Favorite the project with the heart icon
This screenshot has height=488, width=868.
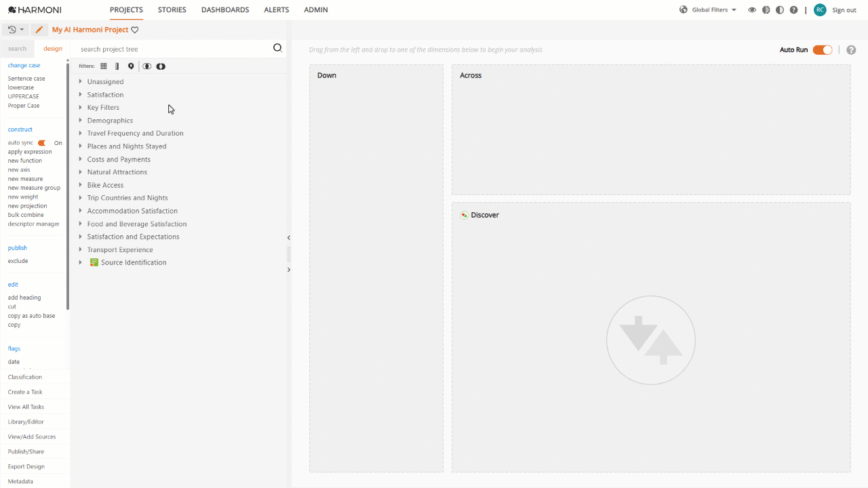(135, 30)
